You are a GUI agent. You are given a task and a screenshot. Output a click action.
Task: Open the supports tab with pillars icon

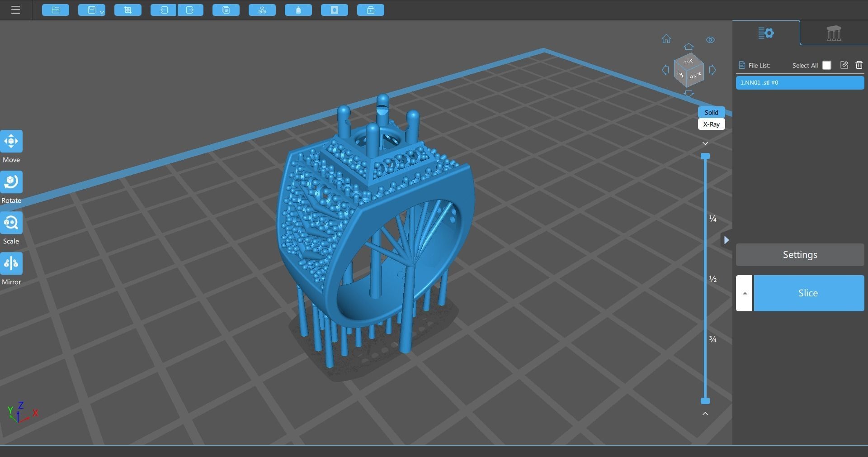click(834, 33)
